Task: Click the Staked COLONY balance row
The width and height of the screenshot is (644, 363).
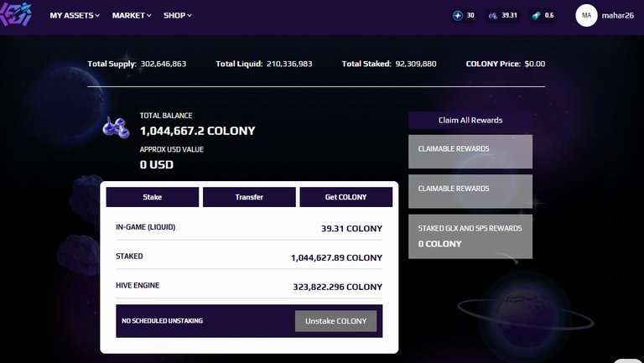Action: [249, 257]
